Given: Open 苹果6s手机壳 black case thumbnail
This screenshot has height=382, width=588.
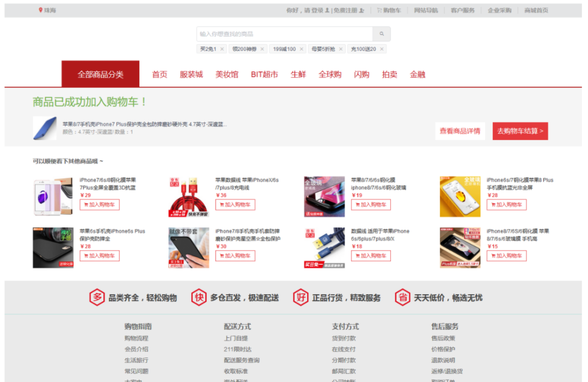Looking at the screenshot, I should point(53,247).
